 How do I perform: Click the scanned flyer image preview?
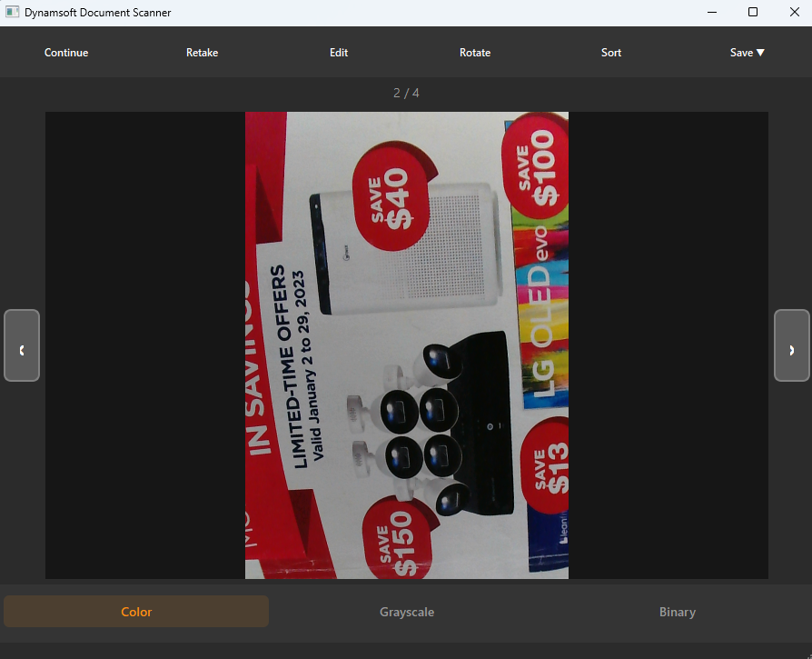(x=407, y=345)
